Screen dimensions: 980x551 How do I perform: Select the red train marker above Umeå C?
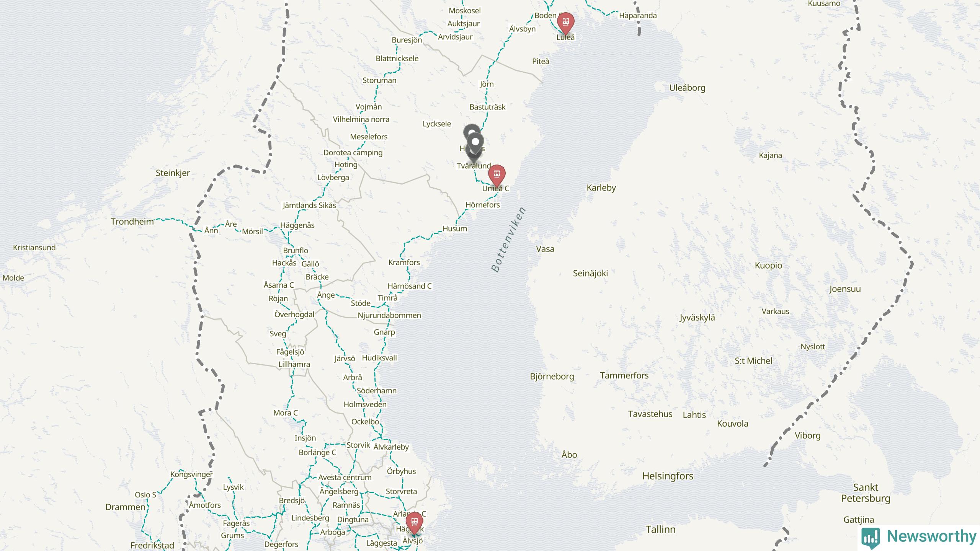(x=497, y=174)
